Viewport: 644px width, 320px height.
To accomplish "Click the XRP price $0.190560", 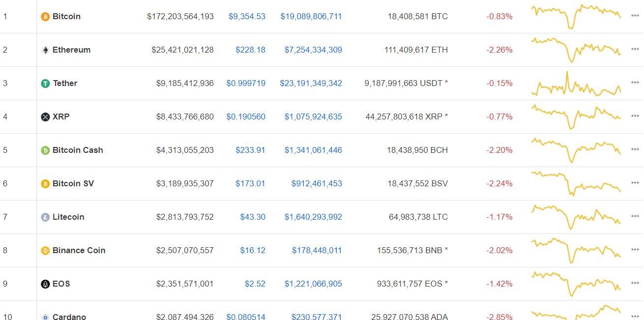I will coord(246,116).
